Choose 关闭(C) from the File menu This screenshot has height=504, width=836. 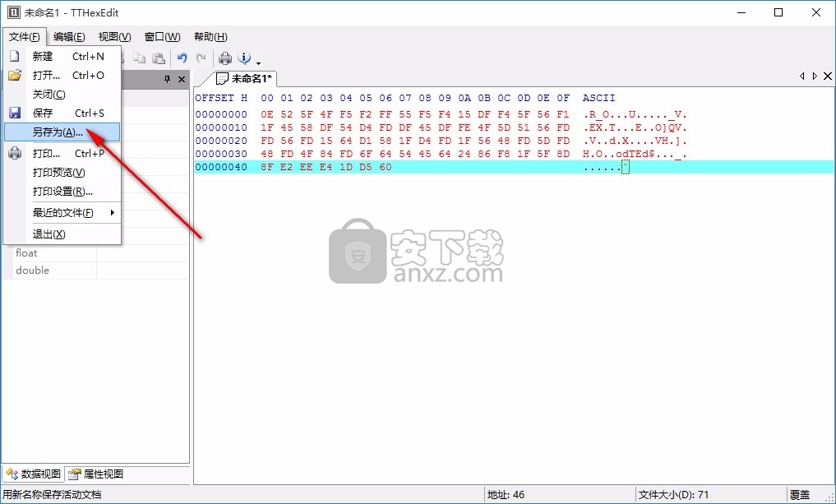point(62,95)
